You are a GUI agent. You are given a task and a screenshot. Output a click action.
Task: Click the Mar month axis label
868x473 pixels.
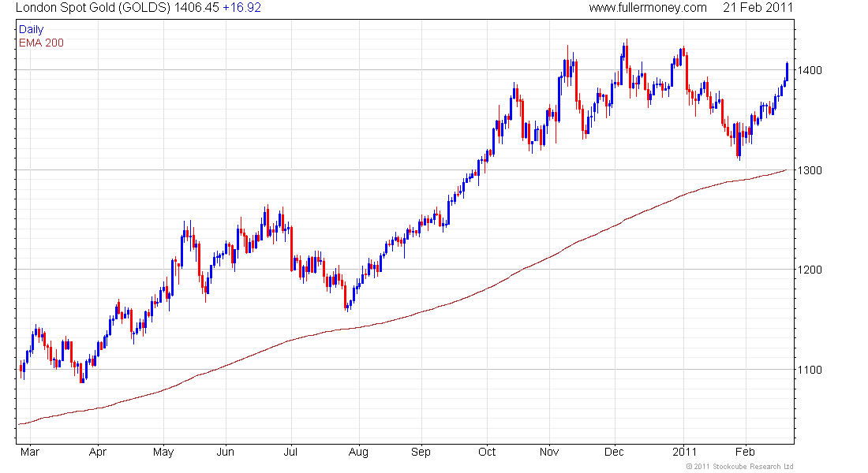pos(29,452)
